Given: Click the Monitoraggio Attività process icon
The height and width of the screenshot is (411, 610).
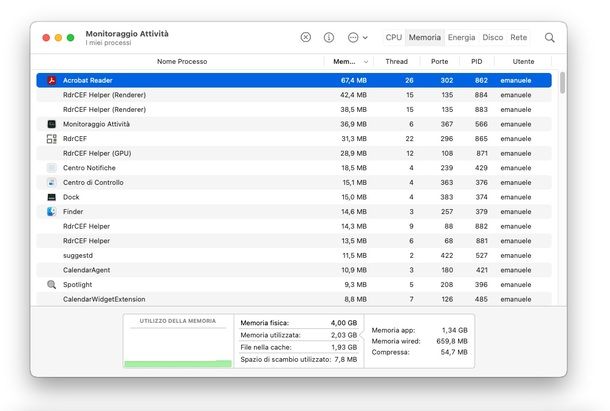Looking at the screenshot, I should point(51,124).
